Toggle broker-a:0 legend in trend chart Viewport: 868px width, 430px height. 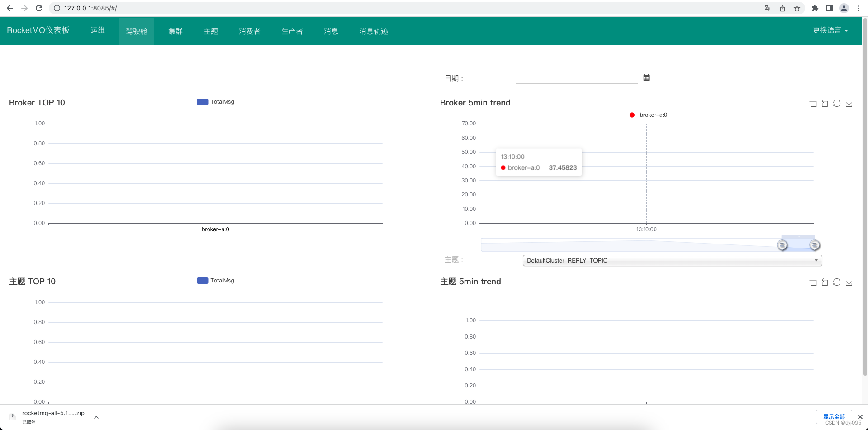point(647,115)
